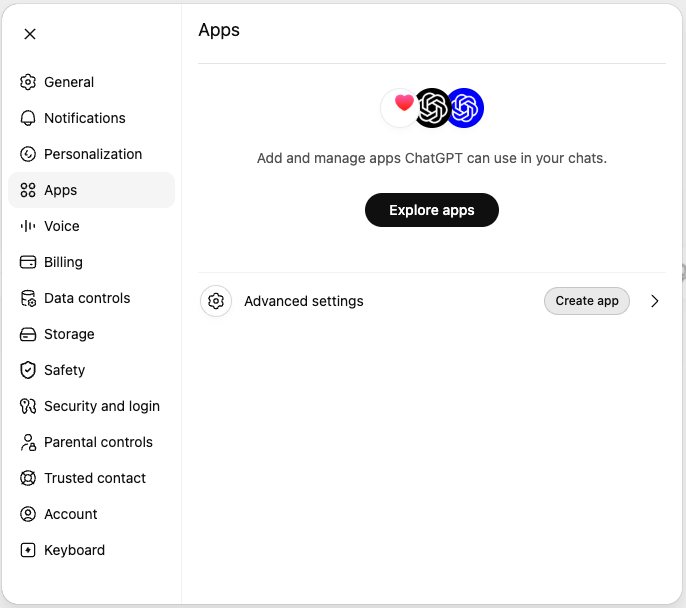The width and height of the screenshot is (686, 608).
Task: Expand Advanced settings via chevron arrow
Action: pos(654,301)
